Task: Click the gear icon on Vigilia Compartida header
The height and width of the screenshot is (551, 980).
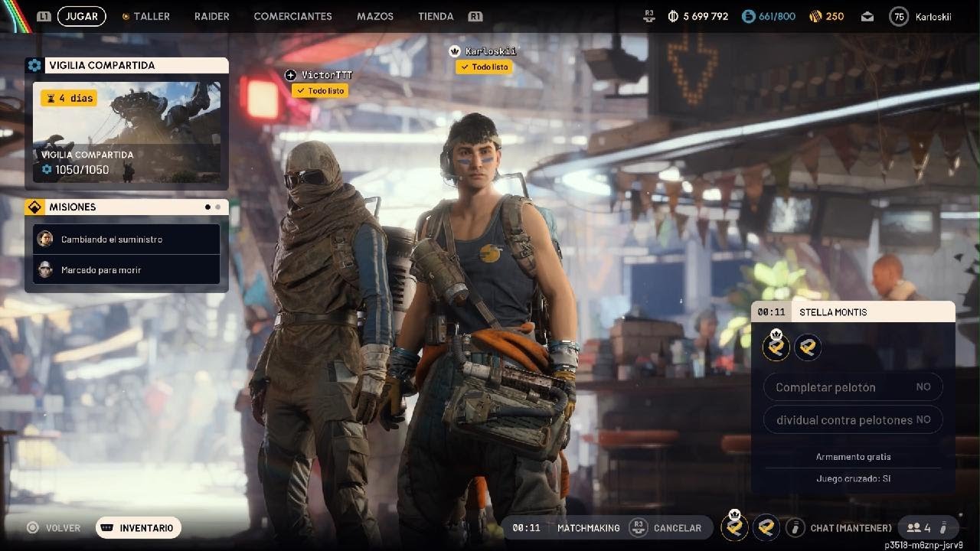Action: [34, 65]
